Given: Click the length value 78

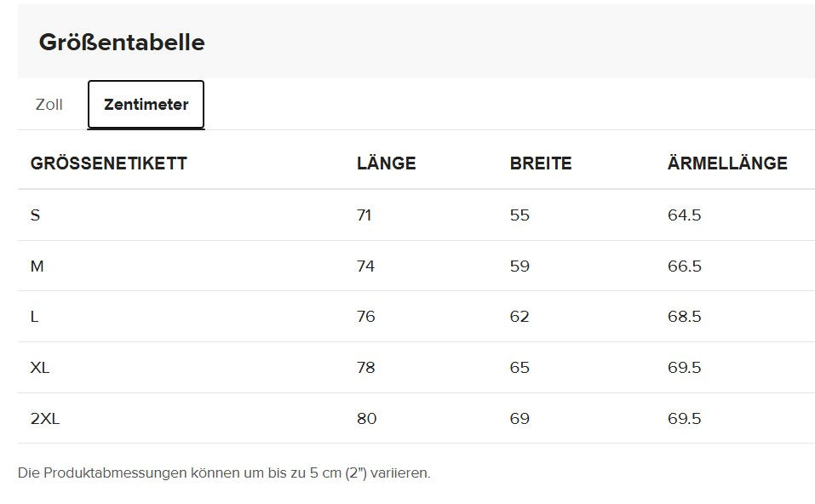Looking at the screenshot, I should coord(366,367).
